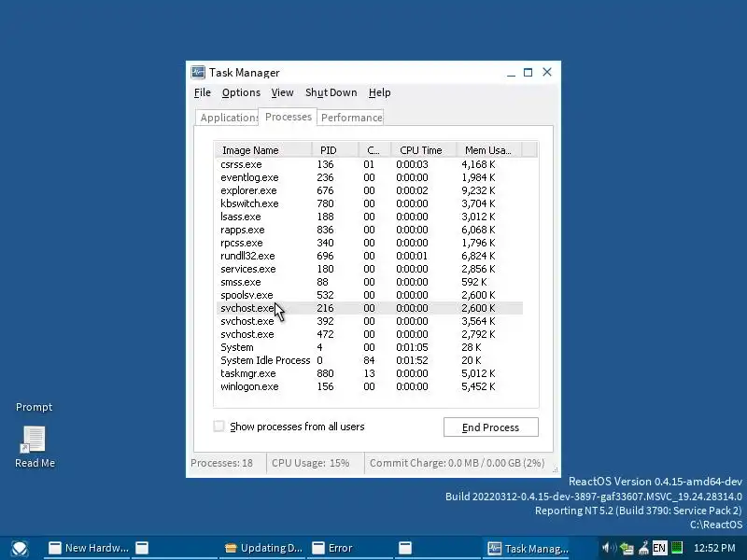
Task: Enable Show processes from all users
Action: click(x=219, y=427)
